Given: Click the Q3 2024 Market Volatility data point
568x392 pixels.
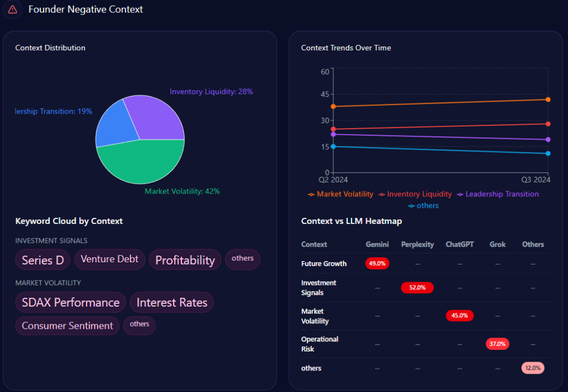Looking at the screenshot, I should point(548,100).
